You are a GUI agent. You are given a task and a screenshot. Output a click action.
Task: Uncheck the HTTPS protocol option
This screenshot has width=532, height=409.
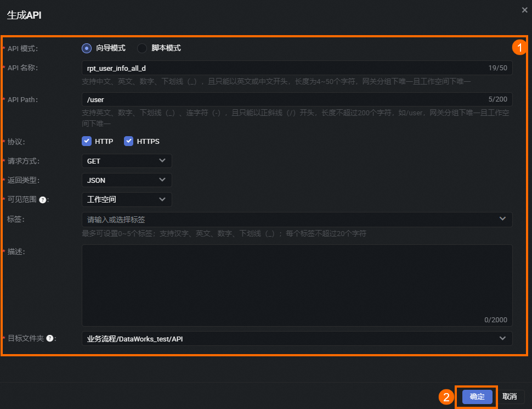[128, 141]
